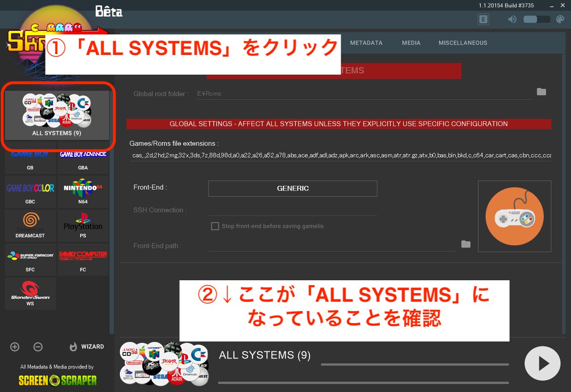The image size is (571, 392).
Task: Click the bottom ALL SYSTEMS logo collage
Action: click(x=165, y=364)
